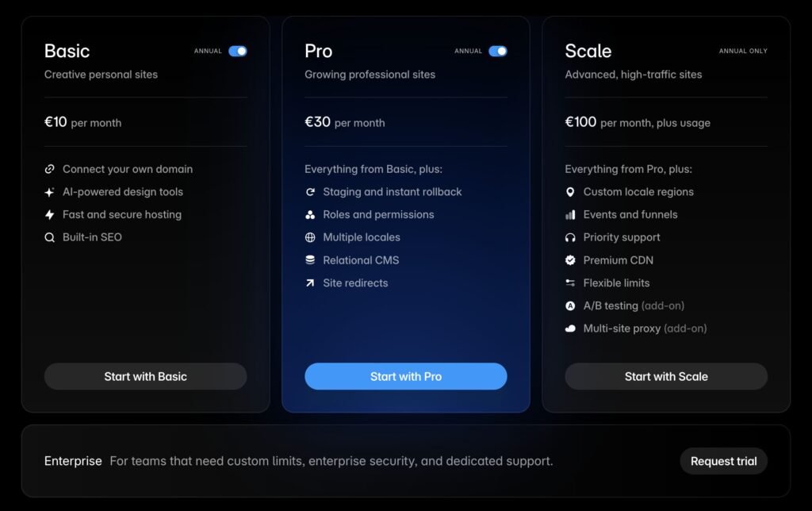Click the arrow icon beside Site redirects
The height and width of the screenshot is (511, 812).
[x=310, y=282]
